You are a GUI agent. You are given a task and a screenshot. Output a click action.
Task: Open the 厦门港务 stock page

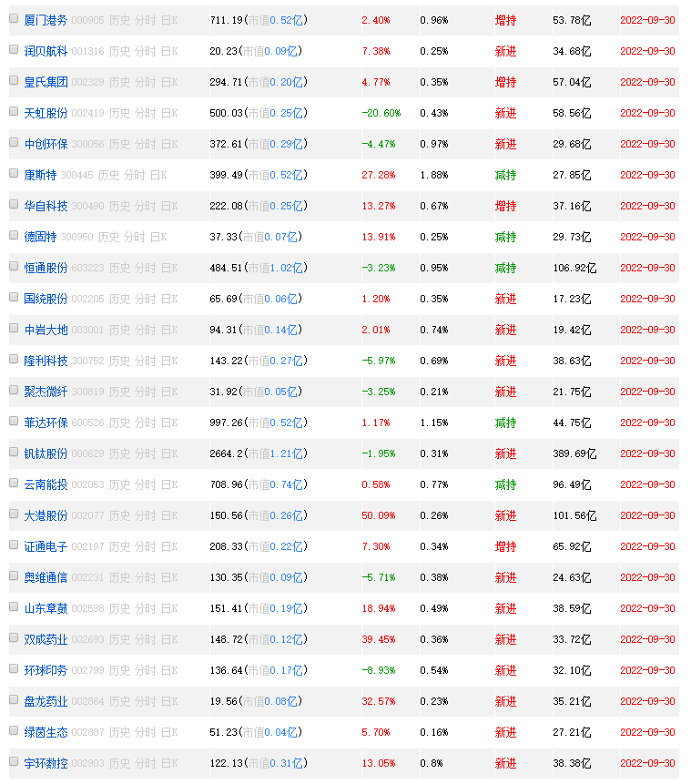pos(46,21)
